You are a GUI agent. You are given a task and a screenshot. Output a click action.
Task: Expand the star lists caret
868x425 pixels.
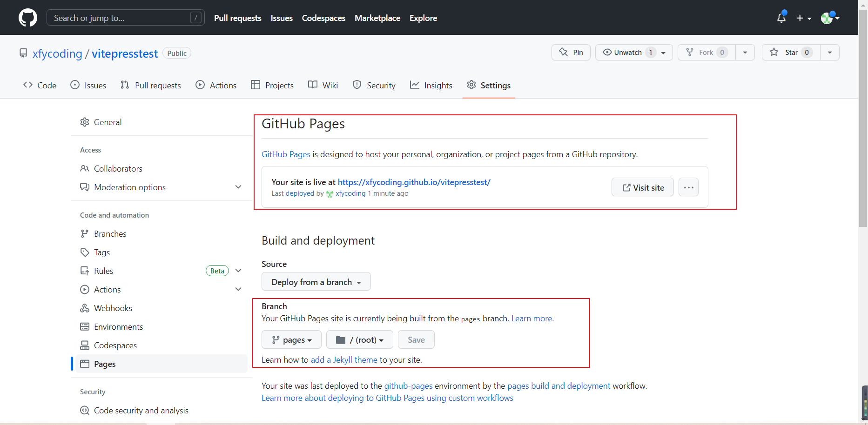coord(830,53)
